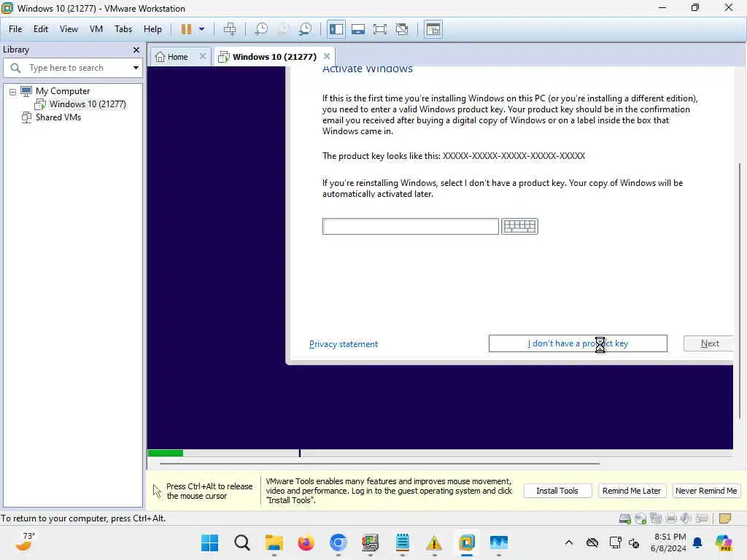
Task: Open the Tabs menu
Action: click(123, 29)
